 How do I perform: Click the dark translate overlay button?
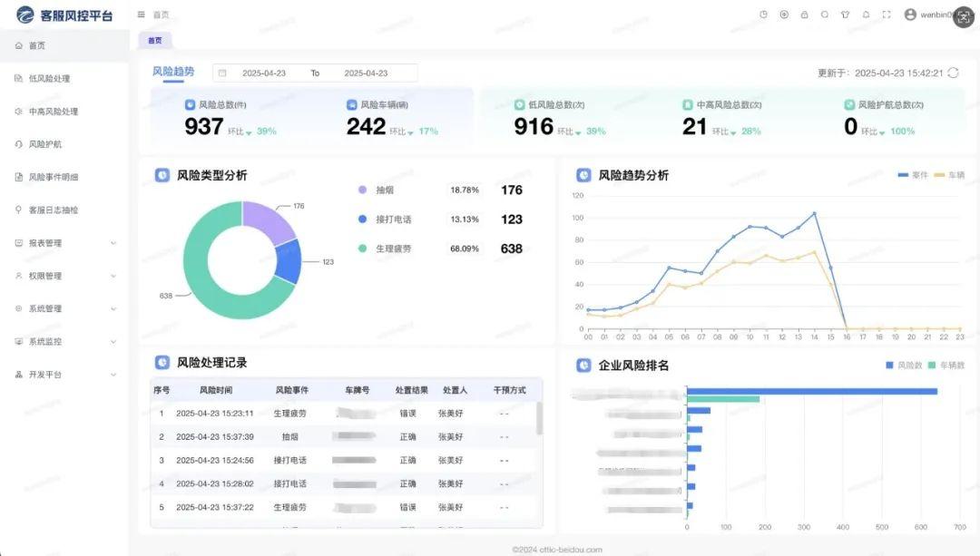click(964, 17)
